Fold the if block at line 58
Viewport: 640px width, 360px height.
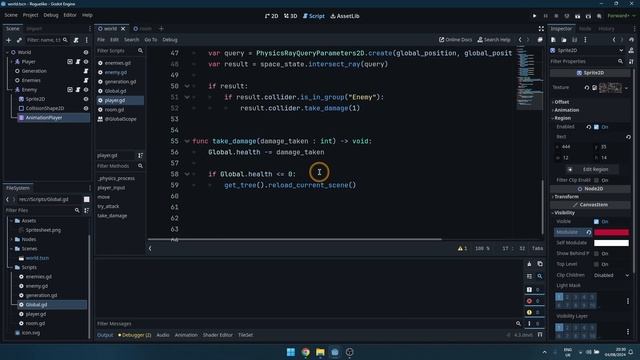click(187, 174)
